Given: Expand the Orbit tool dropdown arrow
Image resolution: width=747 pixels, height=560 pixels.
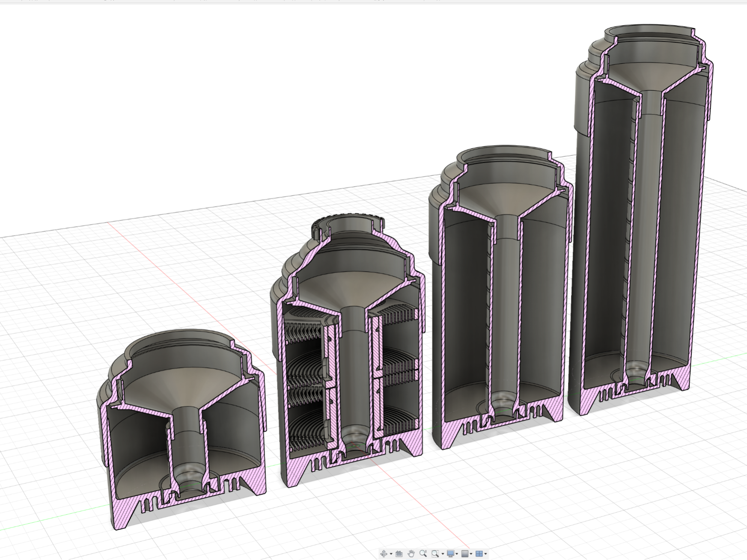Looking at the screenshot, I should click(x=391, y=554).
